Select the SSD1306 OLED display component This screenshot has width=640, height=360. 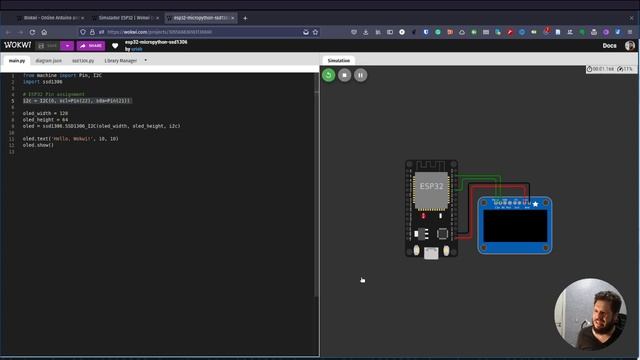coord(515,225)
